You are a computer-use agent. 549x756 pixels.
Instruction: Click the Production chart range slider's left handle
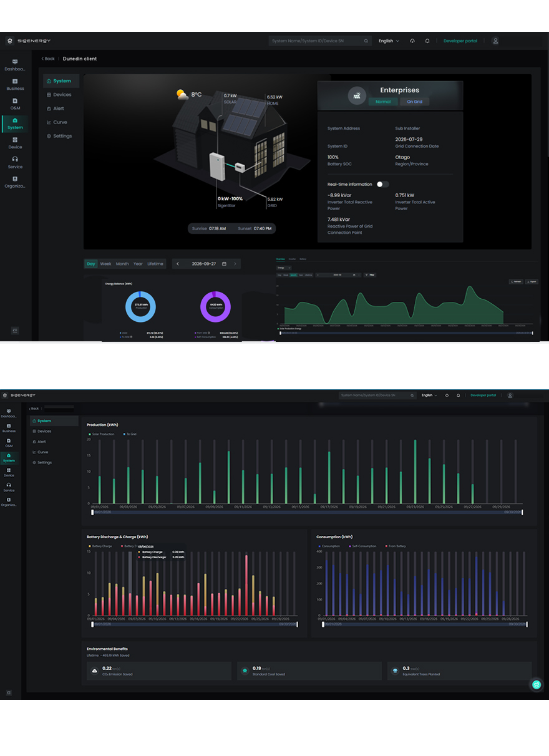click(x=93, y=512)
